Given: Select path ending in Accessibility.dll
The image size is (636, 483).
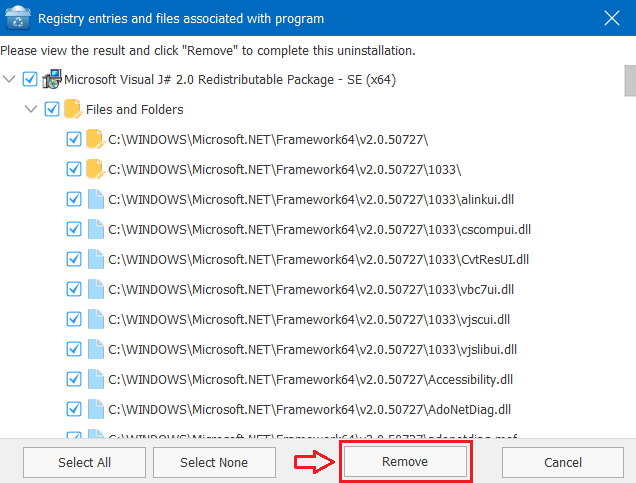Looking at the screenshot, I should click(311, 380).
